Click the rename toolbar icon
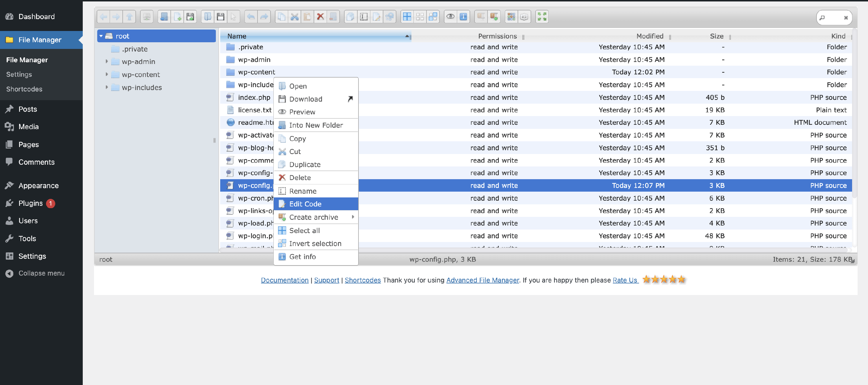Screen dimensions: 868x385 [364, 16]
